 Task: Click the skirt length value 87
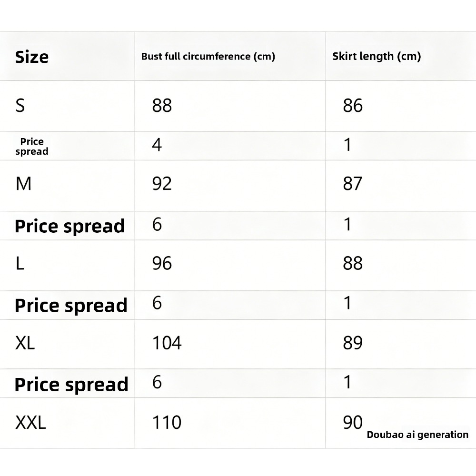353,184
